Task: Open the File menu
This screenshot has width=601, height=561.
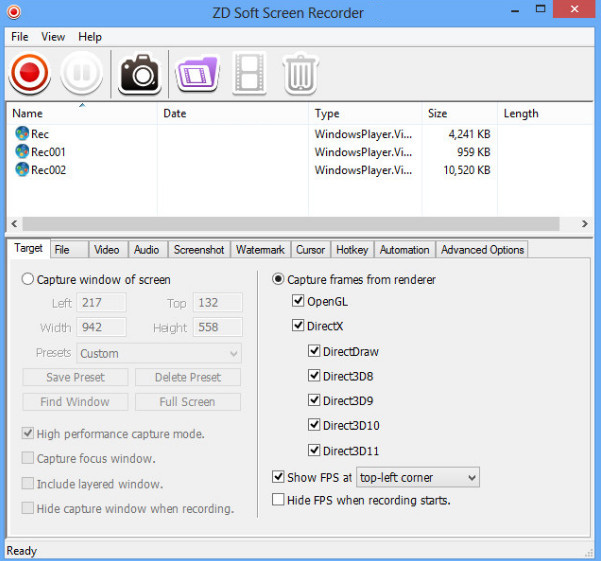Action: (x=20, y=37)
